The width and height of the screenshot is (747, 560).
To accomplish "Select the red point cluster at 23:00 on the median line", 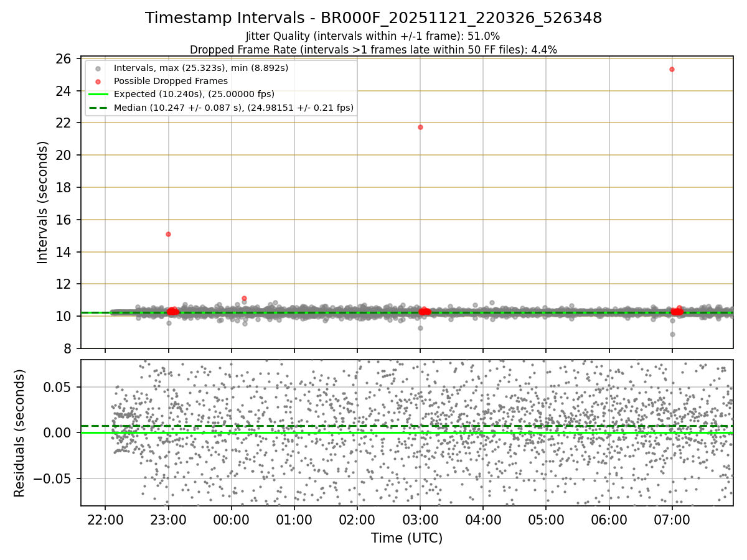I will click(x=172, y=311).
